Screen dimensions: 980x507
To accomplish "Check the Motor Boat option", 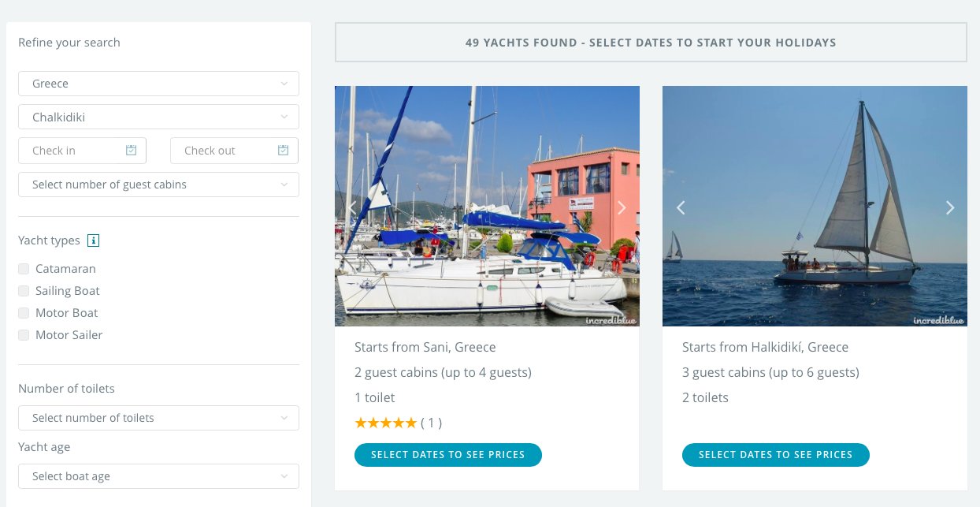I will click(x=24, y=313).
